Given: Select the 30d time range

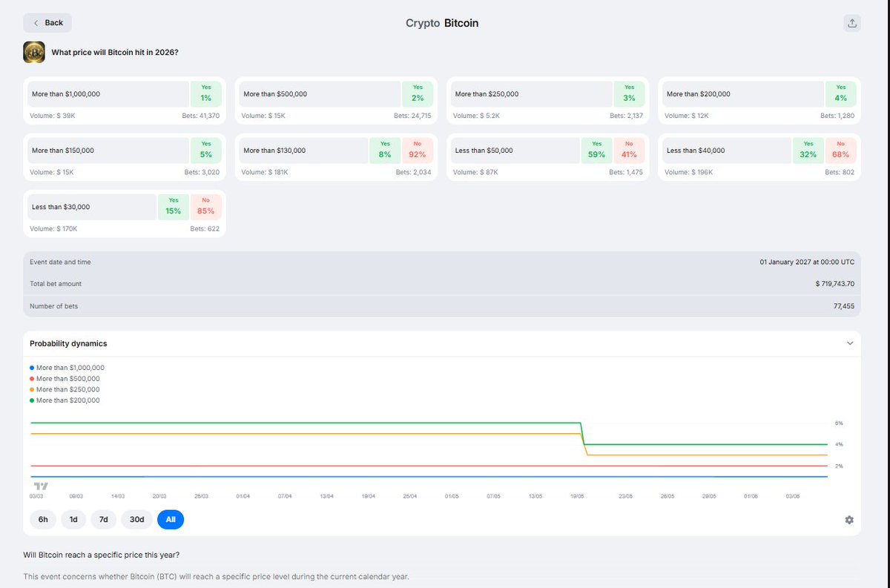Looking at the screenshot, I should pyautogui.click(x=136, y=520).
